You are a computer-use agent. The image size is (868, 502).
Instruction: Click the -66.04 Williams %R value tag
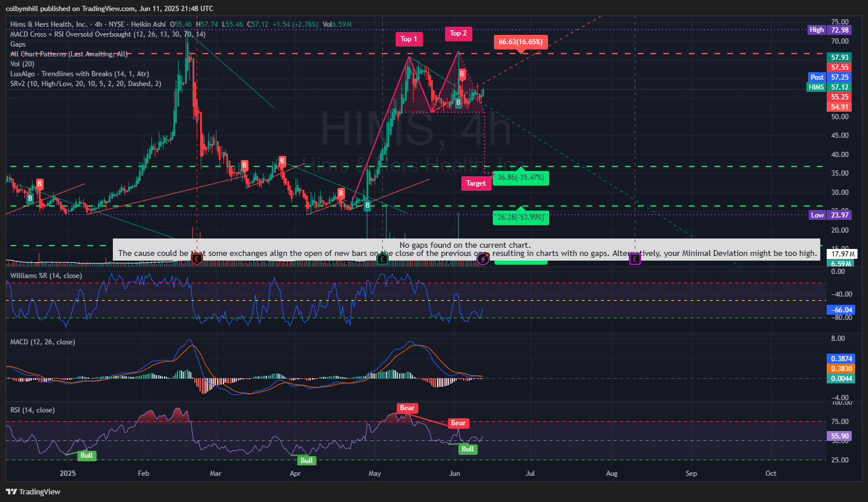841,309
